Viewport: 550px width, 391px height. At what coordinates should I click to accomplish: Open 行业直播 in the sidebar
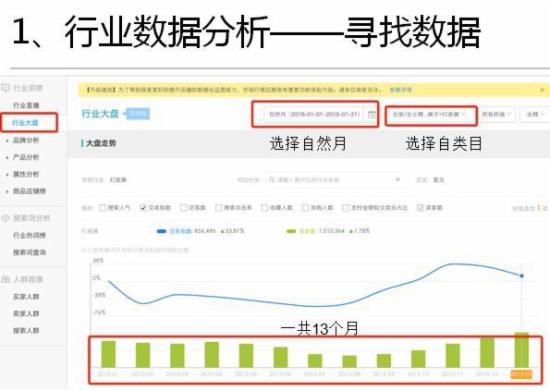click(26, 105)
